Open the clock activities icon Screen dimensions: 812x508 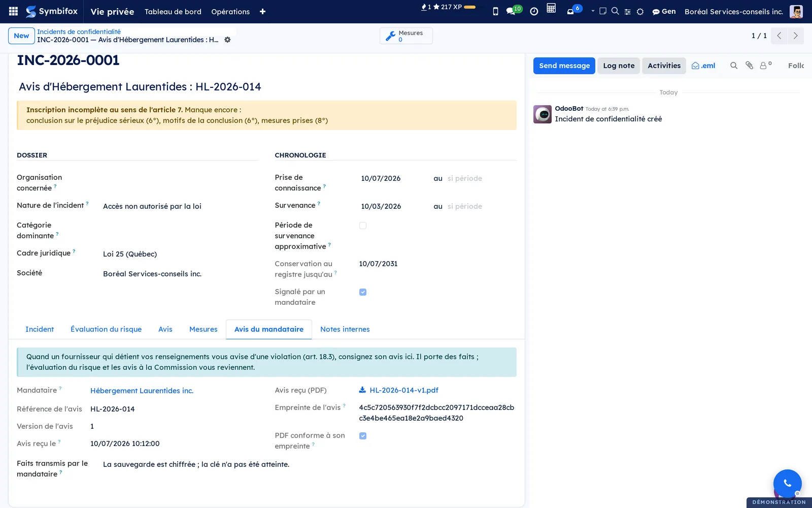534,11
